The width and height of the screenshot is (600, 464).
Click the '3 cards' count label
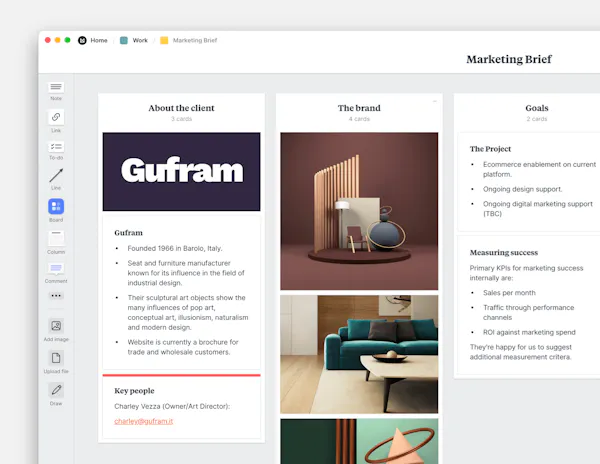pyautogui.click(x=181, y=119)
